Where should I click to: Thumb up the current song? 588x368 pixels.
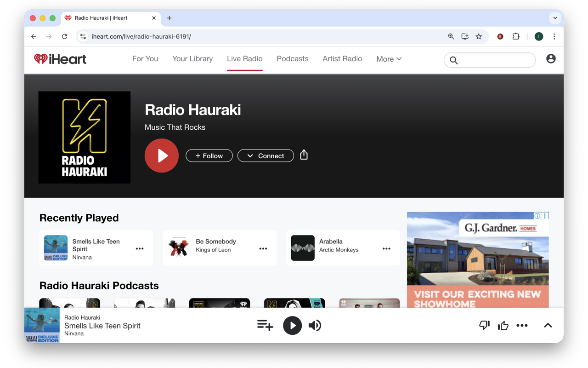coord(503,325)
